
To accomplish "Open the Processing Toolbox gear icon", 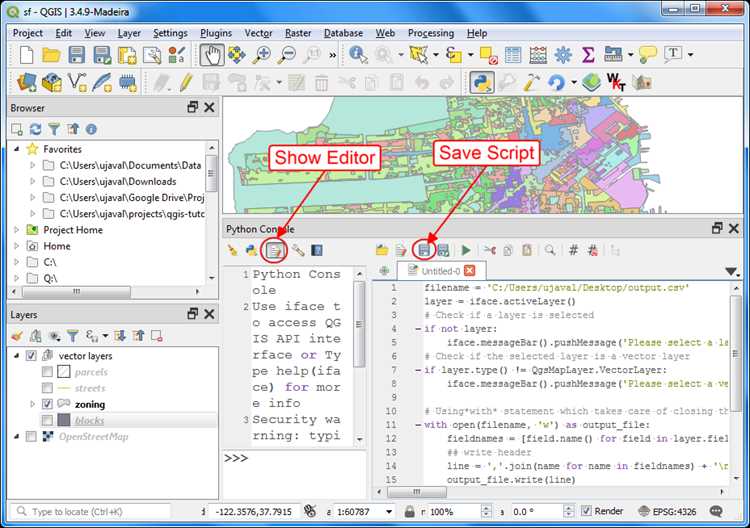I will coord(563,55).
